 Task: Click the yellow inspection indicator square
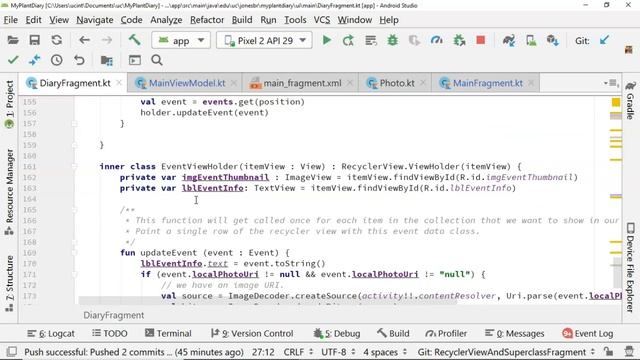coord(616,102)
